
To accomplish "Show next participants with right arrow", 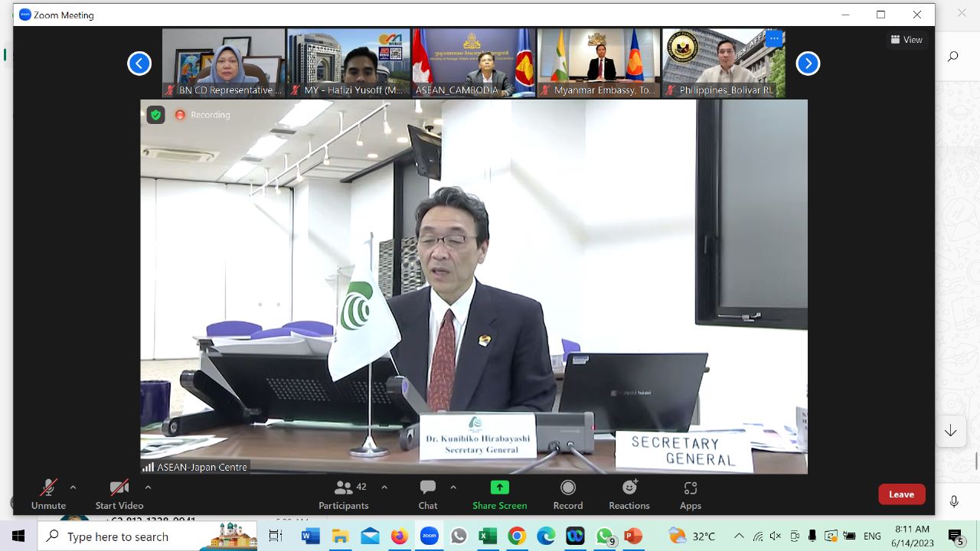I will coord(808,64).
